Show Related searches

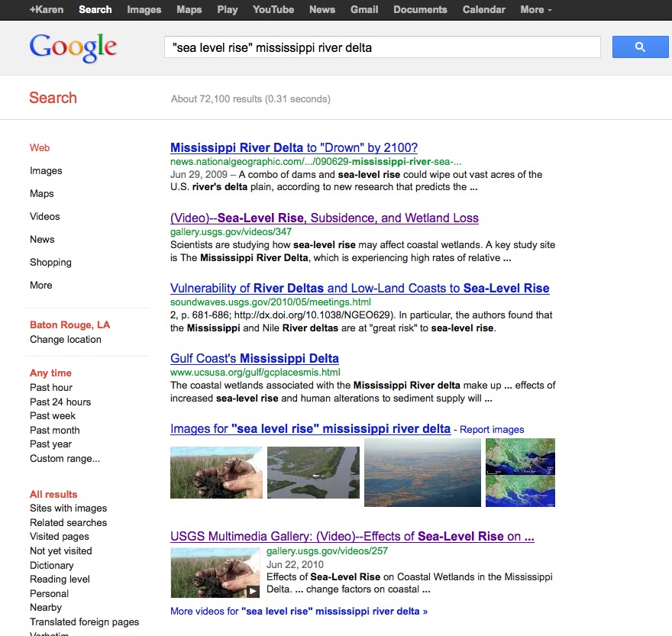(x=69, y=523)
